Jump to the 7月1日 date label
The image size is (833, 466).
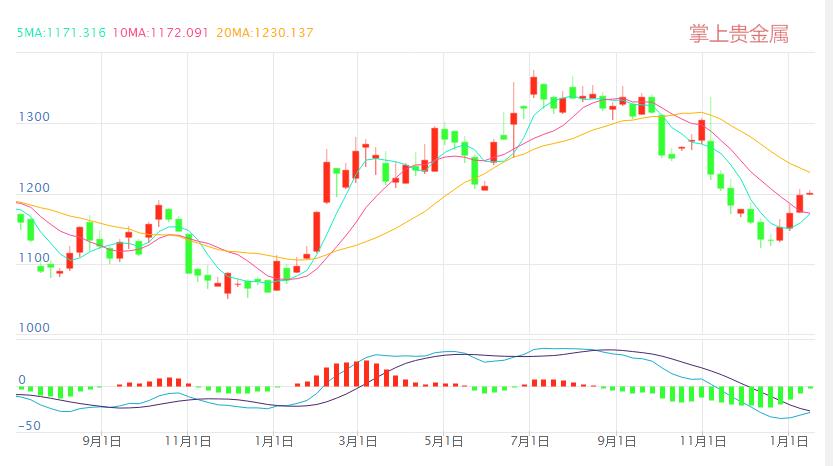click(531, 440)
